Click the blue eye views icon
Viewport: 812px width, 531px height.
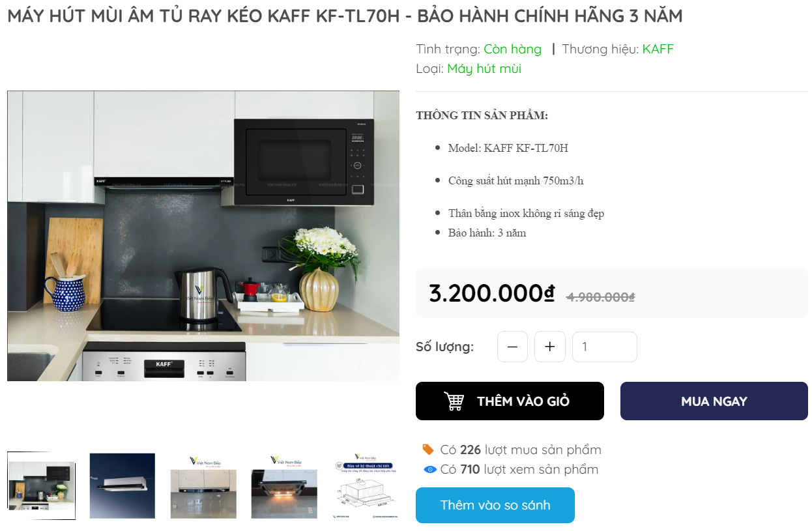point(429,469)
